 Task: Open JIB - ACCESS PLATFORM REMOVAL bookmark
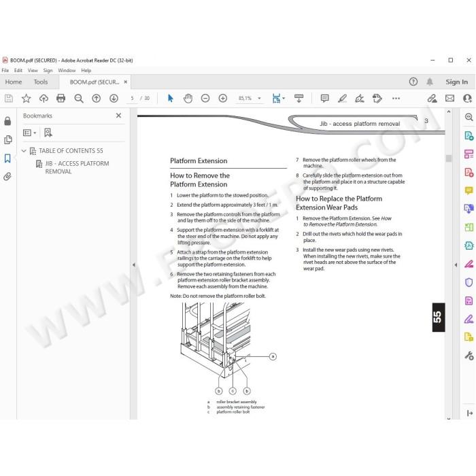[x=77, y=167]
